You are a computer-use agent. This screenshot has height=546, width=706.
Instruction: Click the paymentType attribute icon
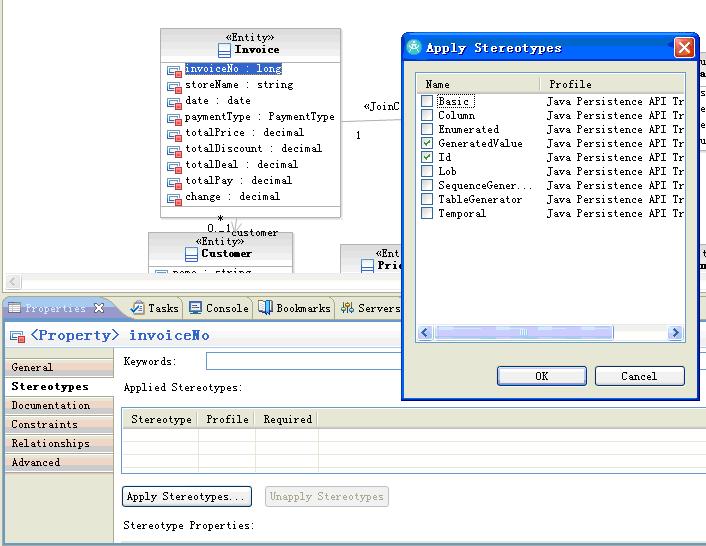pos(174,117)
